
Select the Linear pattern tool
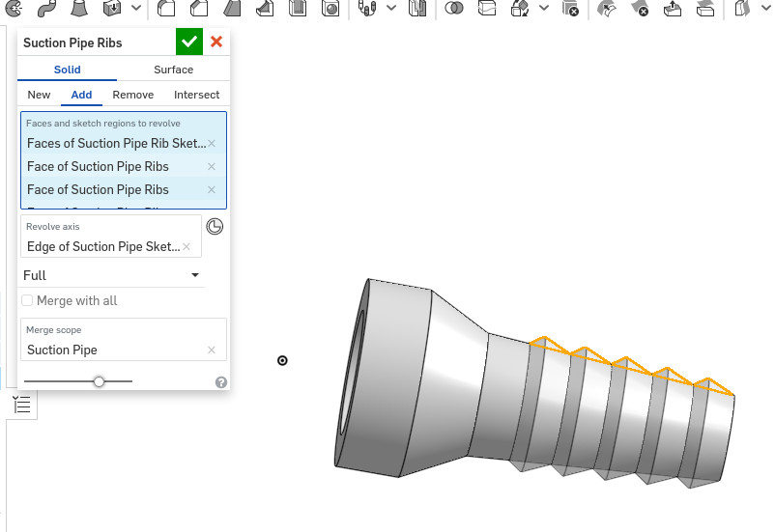click(367, 8)
